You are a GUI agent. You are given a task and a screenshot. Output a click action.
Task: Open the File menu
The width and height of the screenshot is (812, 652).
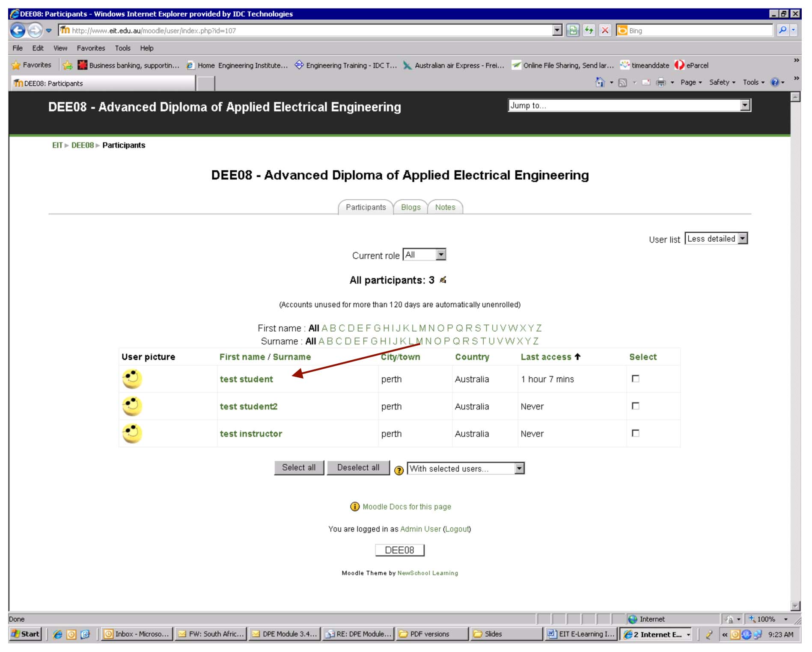(18, 48)
